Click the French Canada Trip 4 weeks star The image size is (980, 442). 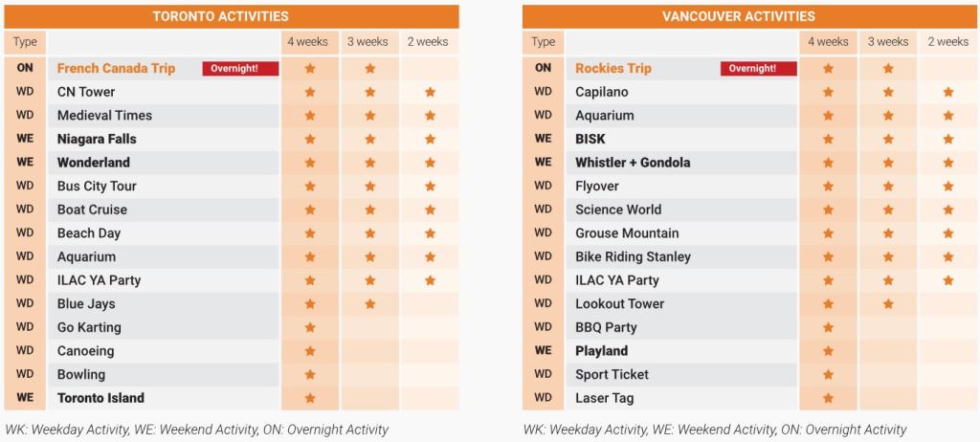(x=310, y=68)
